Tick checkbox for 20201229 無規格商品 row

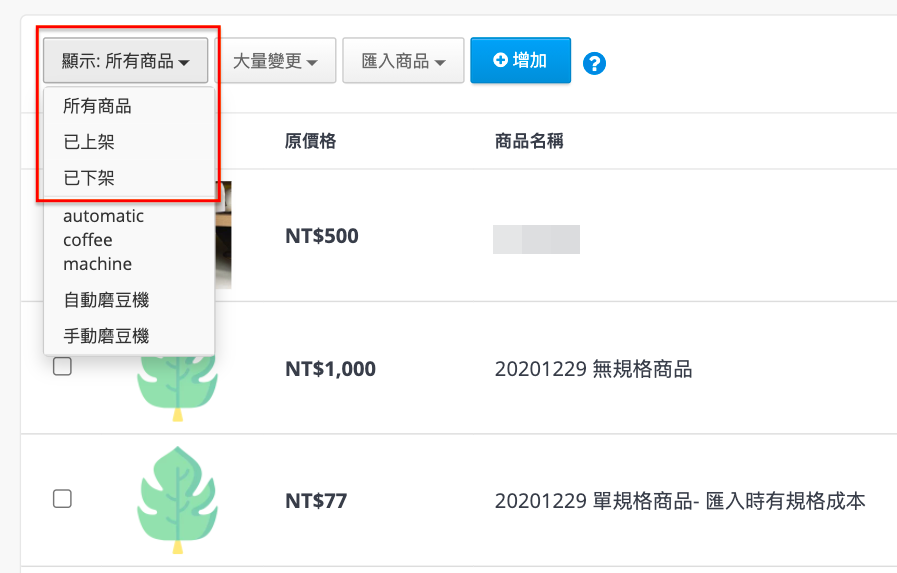tap(62, 367)
